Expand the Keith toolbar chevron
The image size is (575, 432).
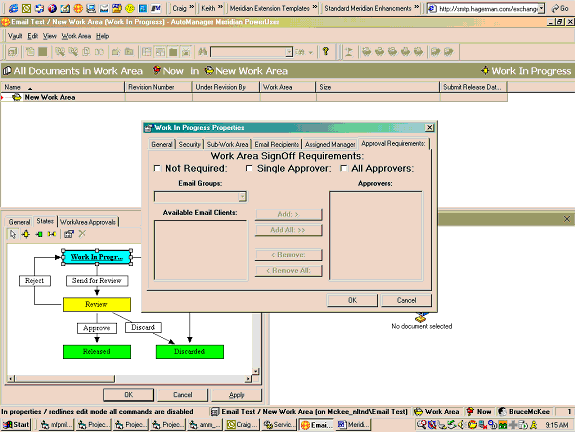[x=220, y=7]
